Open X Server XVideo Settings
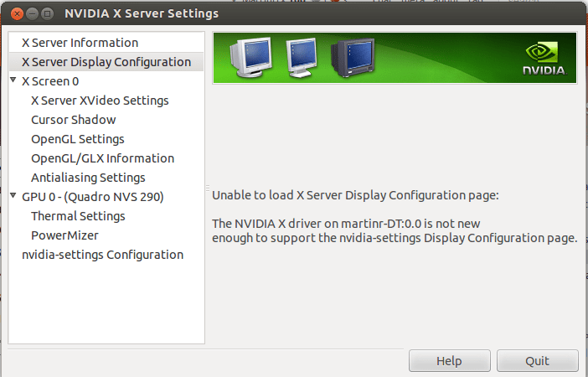The height and width of the screenshot is (377, 588). (100, 101)
